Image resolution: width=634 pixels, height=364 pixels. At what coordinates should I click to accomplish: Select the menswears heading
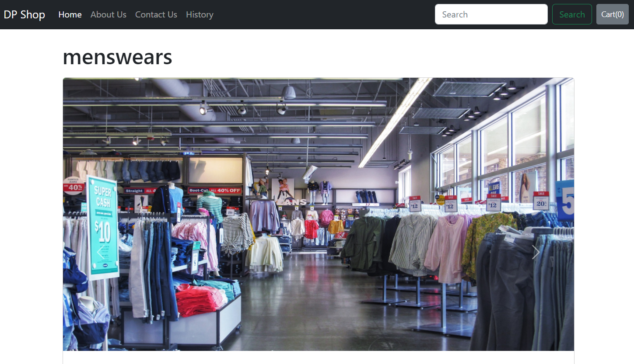[x=118, y=57]
